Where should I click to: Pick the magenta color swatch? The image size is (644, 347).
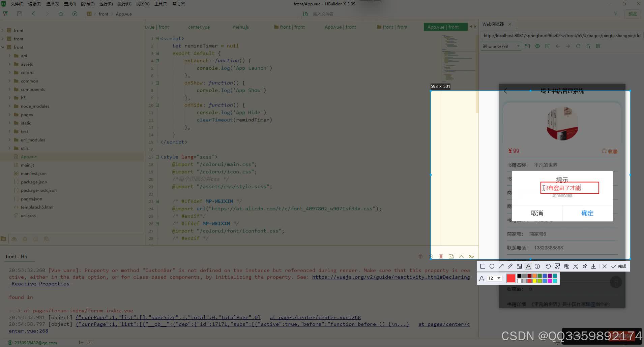coord(550,281)
